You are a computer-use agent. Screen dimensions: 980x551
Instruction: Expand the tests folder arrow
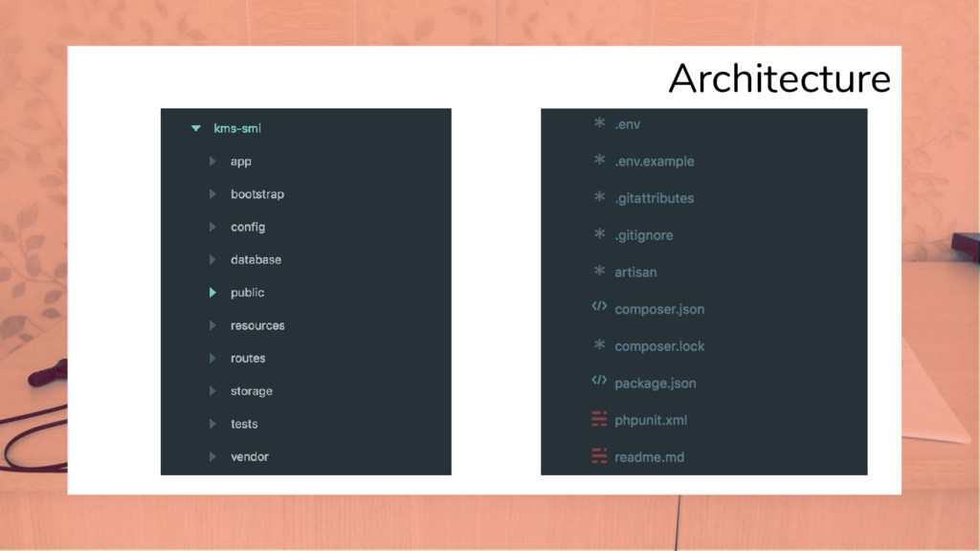(x=212, y=424)
